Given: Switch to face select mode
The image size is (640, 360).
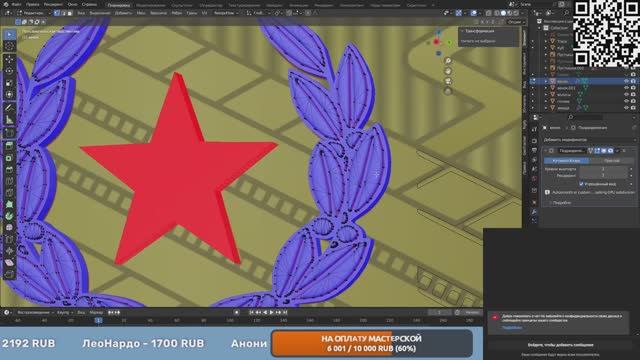Looking at the screenshot, I should (x=70, y=13).
